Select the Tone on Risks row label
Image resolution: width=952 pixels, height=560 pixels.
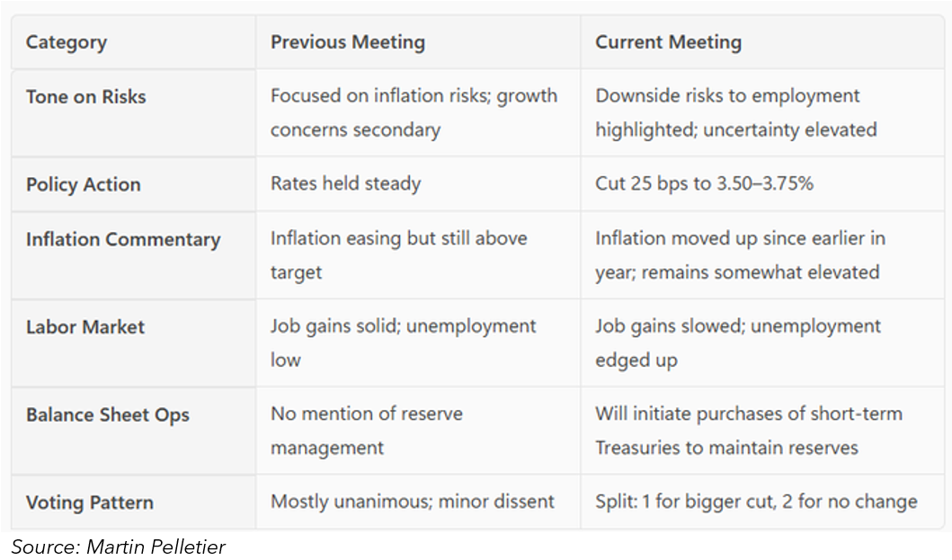pyautogui.click(x=85, y=97)
